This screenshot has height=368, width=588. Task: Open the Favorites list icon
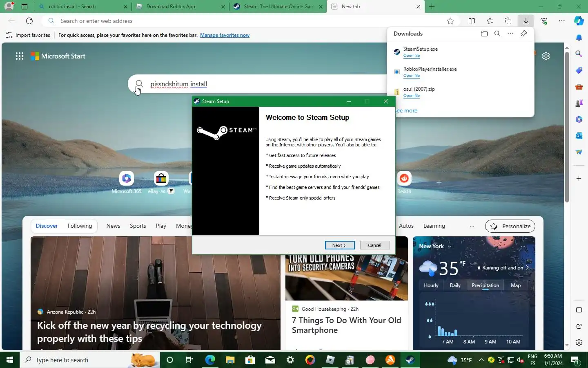(x=490, y=21)
